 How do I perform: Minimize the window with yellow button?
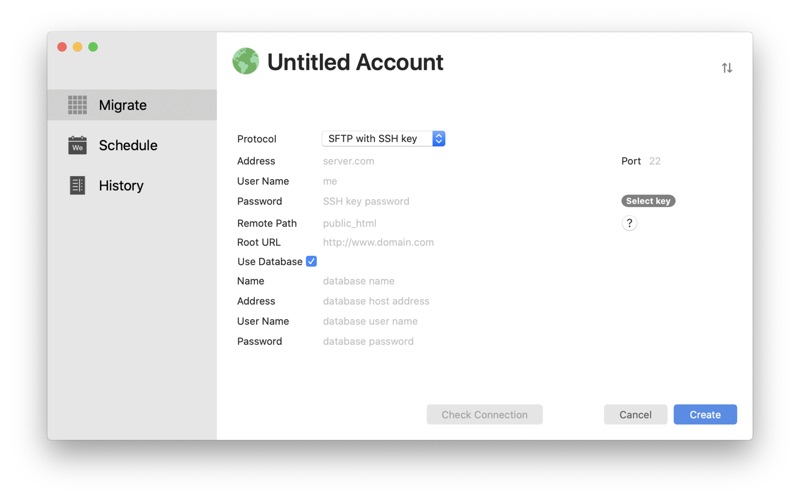point(78,47)
